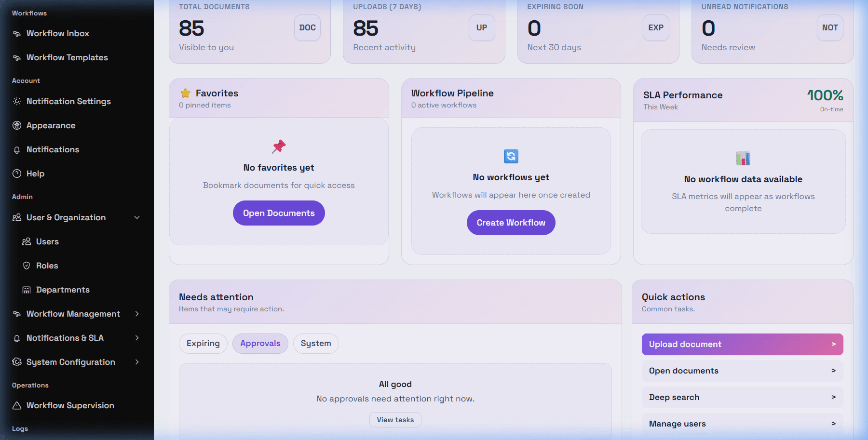Image resolution: width=868 pixels, height=440 pixels.
Task: Click the View tasks button
Action: (395, 420)
